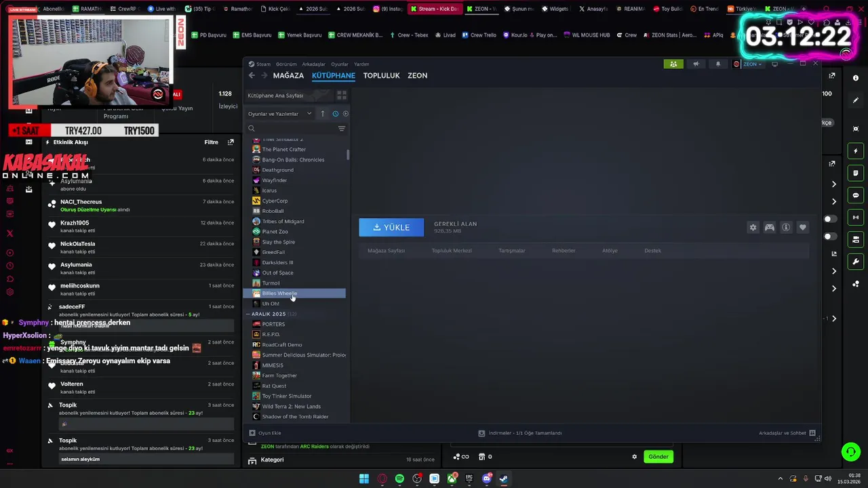
Task: Click pencil edit icon in right sidebar
Action: coord(856,100)
